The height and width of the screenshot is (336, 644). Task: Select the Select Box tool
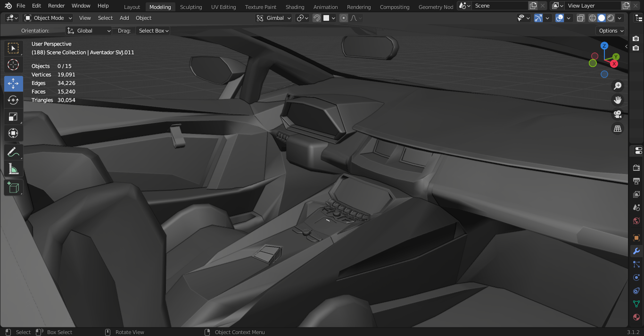point(13,48)
